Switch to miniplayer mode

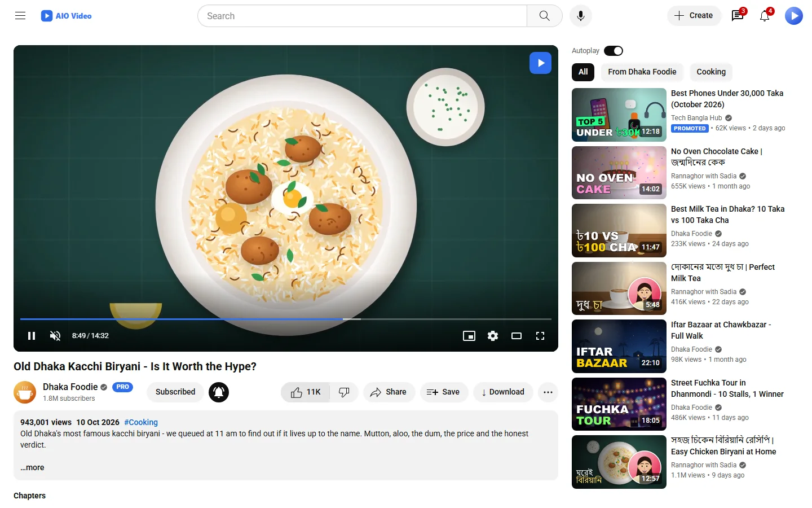tap(469, 336)
